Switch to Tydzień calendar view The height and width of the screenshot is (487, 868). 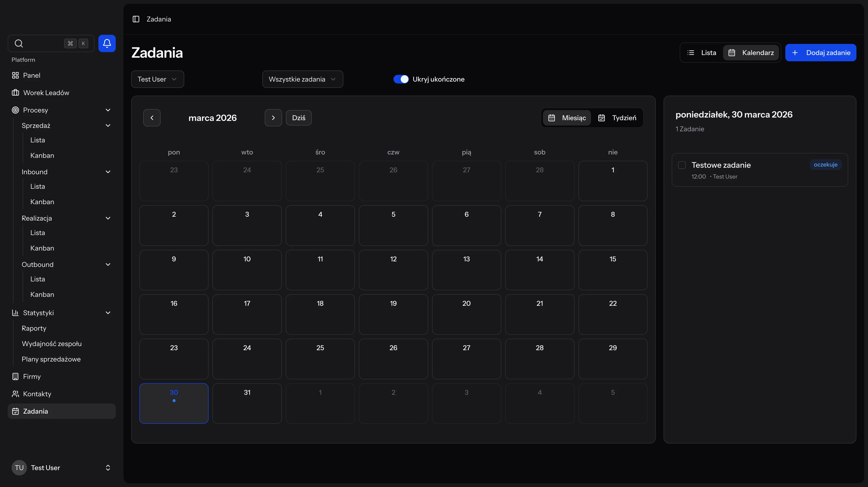(617, 118)
